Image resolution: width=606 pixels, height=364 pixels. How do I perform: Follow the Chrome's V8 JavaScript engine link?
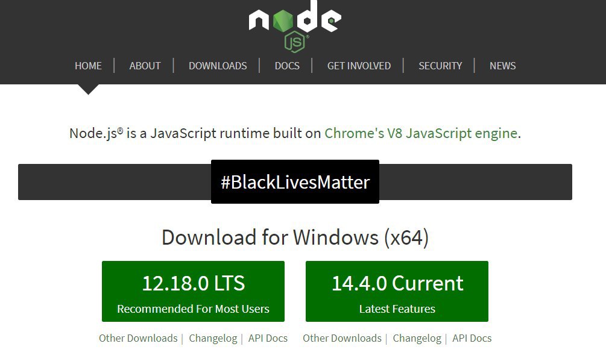[421, 133]
